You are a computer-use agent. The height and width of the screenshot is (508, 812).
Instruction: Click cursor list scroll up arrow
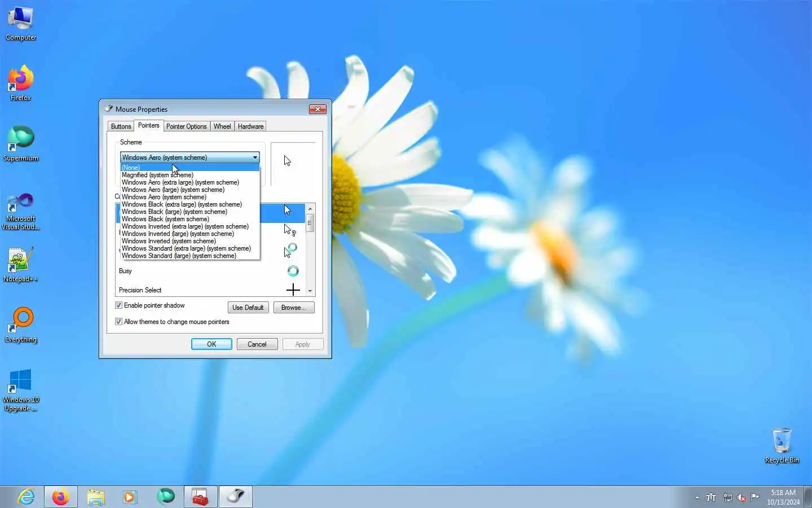(310, 209)
